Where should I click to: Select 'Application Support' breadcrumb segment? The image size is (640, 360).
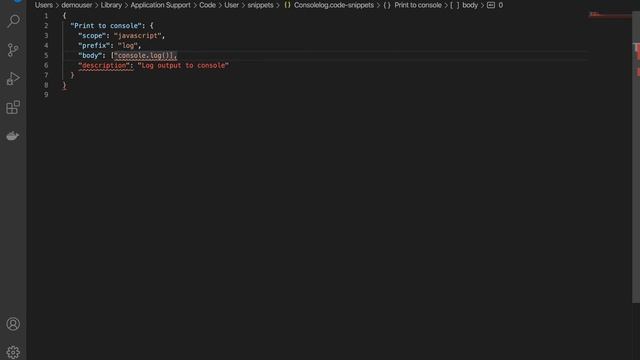pyautogui.click(x=160, y=5)
